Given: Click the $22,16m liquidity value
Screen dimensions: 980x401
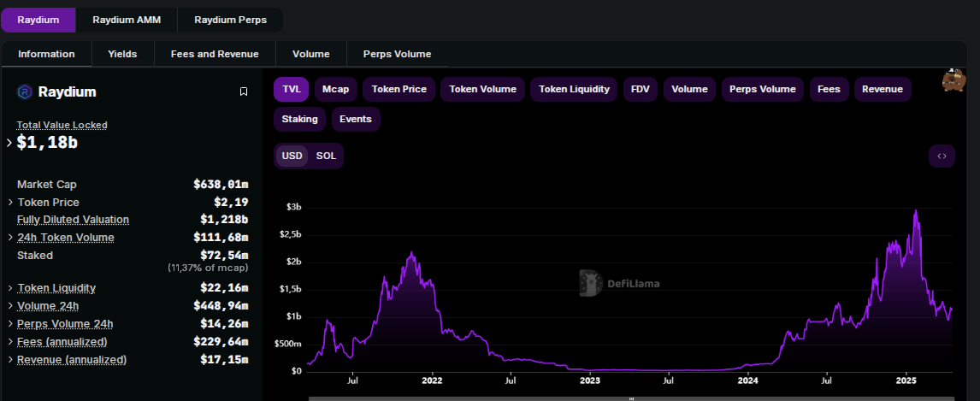Looking at the screenshot, I should click(x=224, y=288).
